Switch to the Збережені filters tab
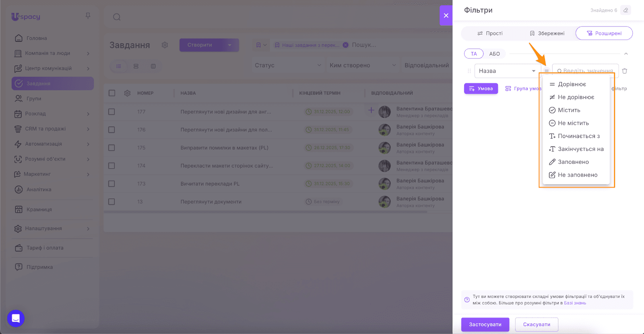This screenshot has width=644, height=334. click(x=547, y=33)
